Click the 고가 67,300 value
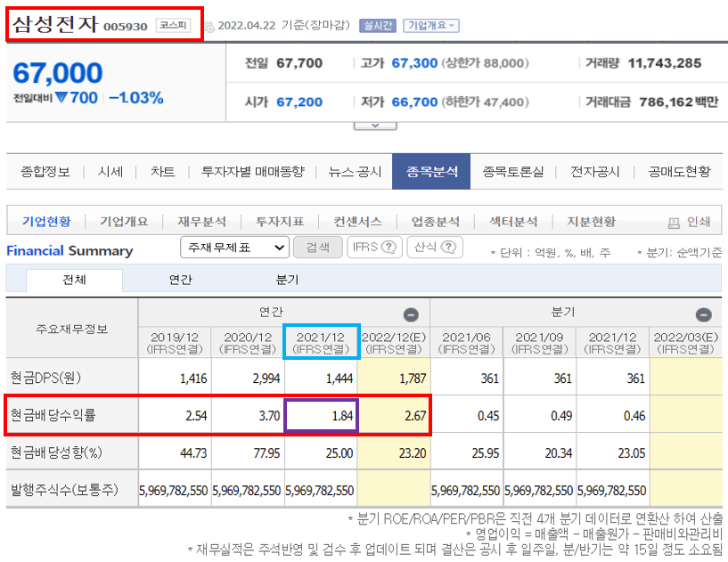728x562 pixels. click(x=414, y=63)
